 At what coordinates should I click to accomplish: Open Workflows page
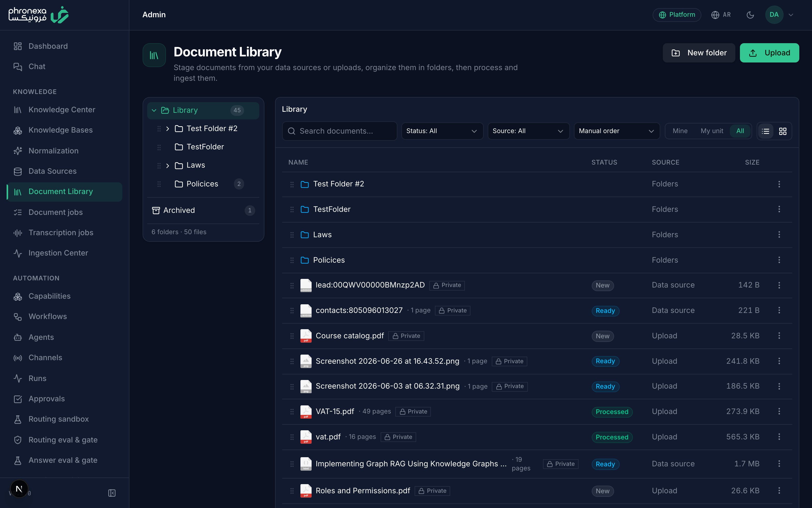(64, 316)
